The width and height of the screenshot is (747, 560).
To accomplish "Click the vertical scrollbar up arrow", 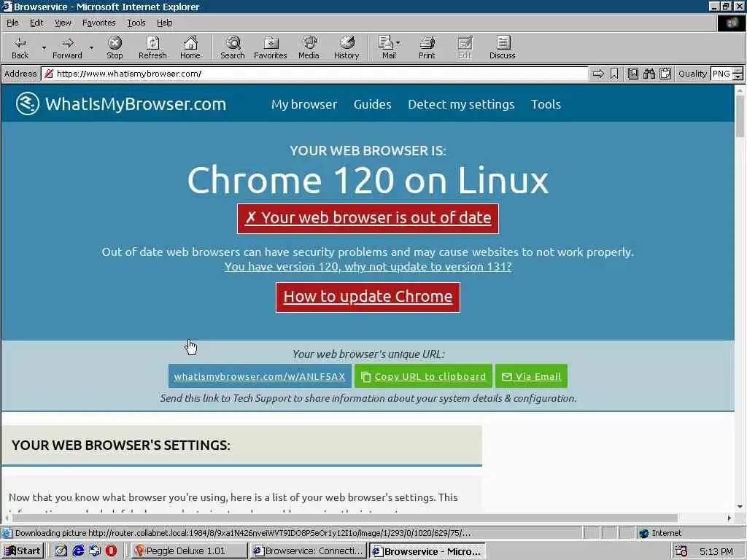I will pos(740,90).
